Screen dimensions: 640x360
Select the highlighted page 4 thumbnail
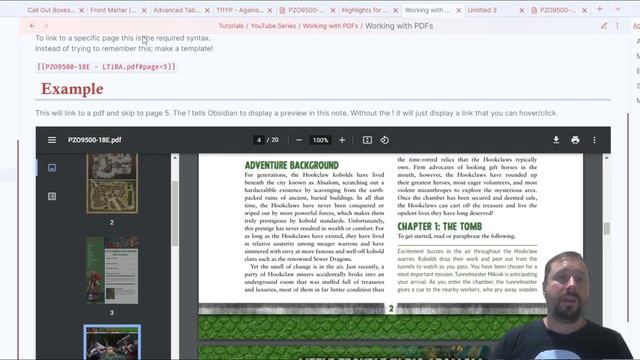pyautogui.click(x=112, y=342)
